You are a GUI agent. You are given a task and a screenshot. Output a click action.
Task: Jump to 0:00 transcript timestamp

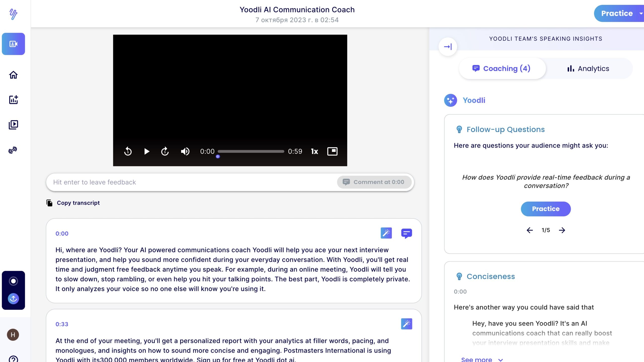click(62, 234)
